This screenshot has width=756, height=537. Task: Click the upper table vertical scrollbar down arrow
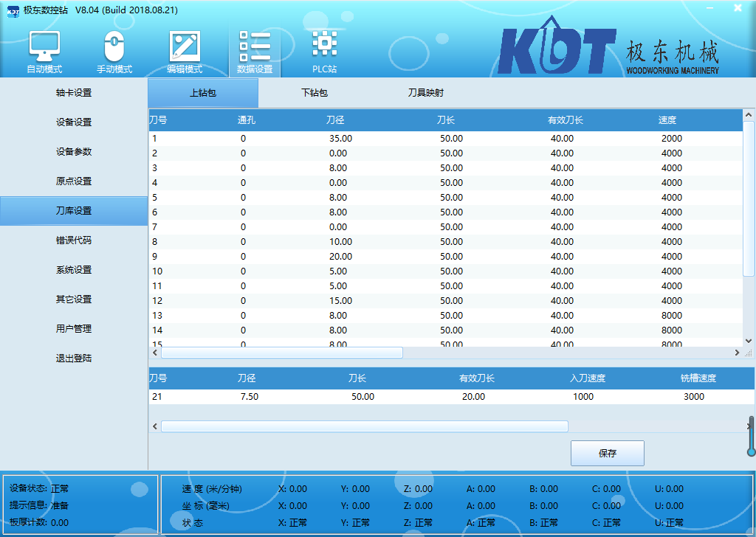[749, 341]
